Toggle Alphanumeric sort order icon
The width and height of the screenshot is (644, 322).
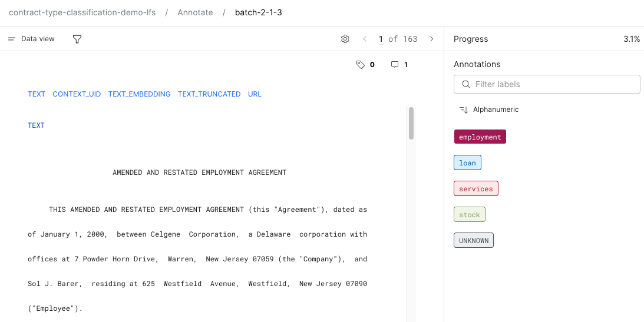click(464, 109)
